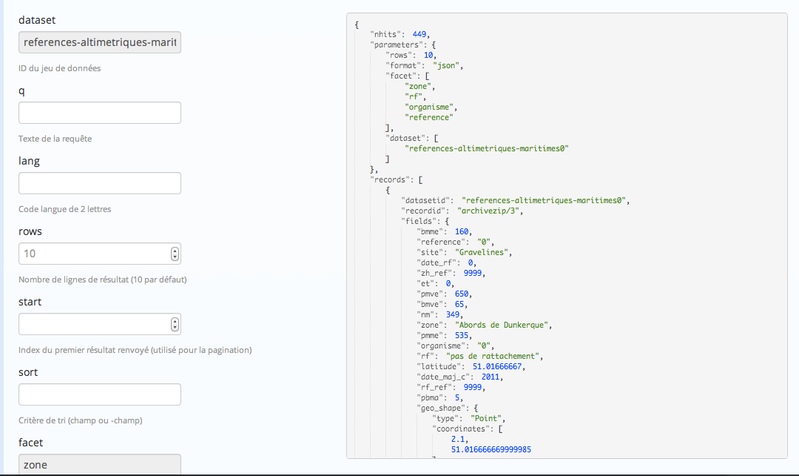The image size is (799, 476).
Task: Click the "format" value "json"
Action: [x=446, y=65]
